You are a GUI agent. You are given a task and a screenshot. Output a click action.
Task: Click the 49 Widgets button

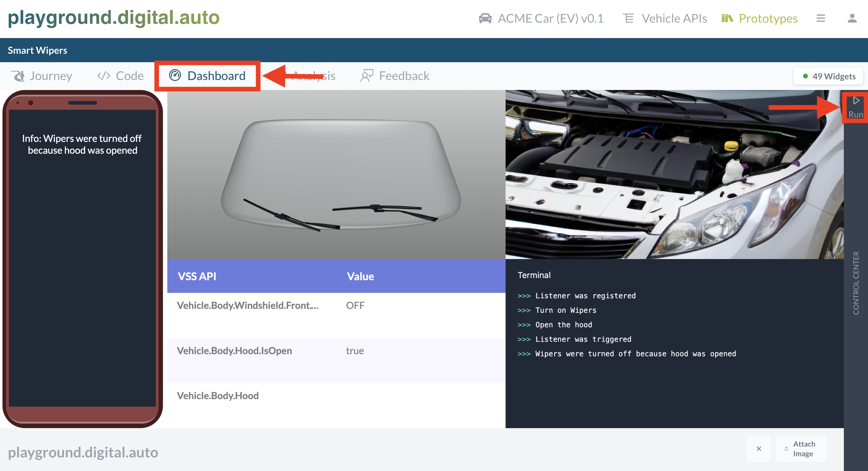828,76
